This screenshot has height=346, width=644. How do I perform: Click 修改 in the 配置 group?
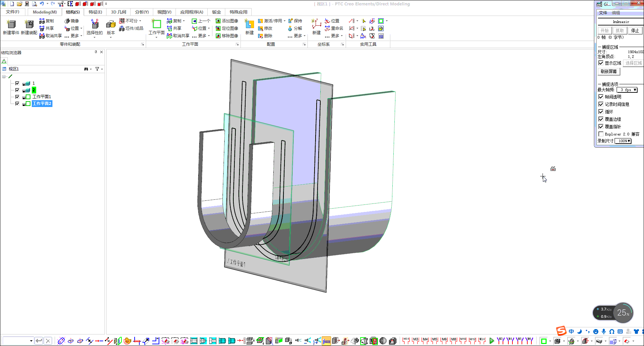(x=265, y=28)
